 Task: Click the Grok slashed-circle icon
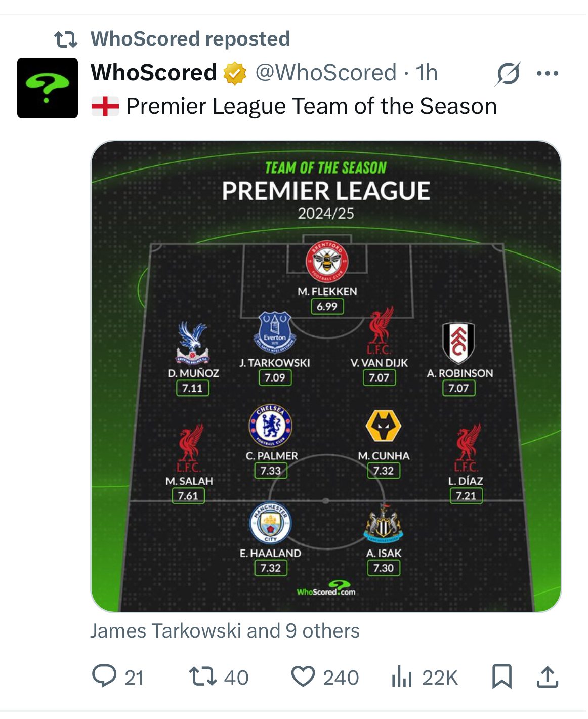point(508,74)
